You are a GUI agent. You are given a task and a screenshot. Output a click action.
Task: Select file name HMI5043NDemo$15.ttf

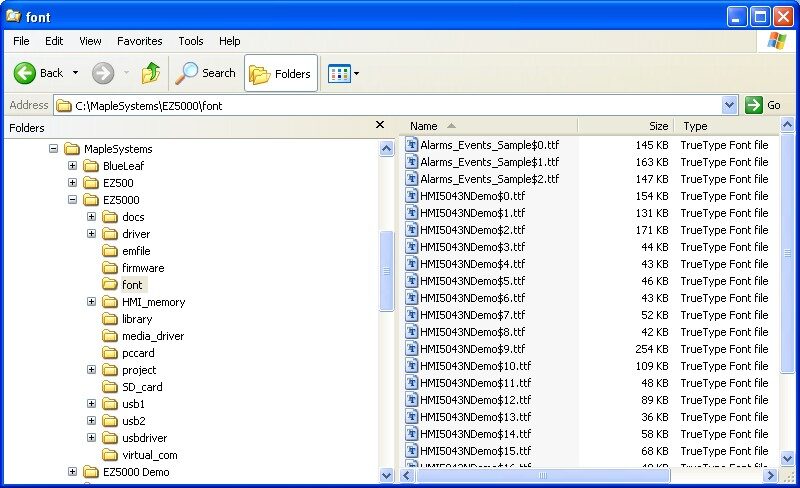[476, 451]
